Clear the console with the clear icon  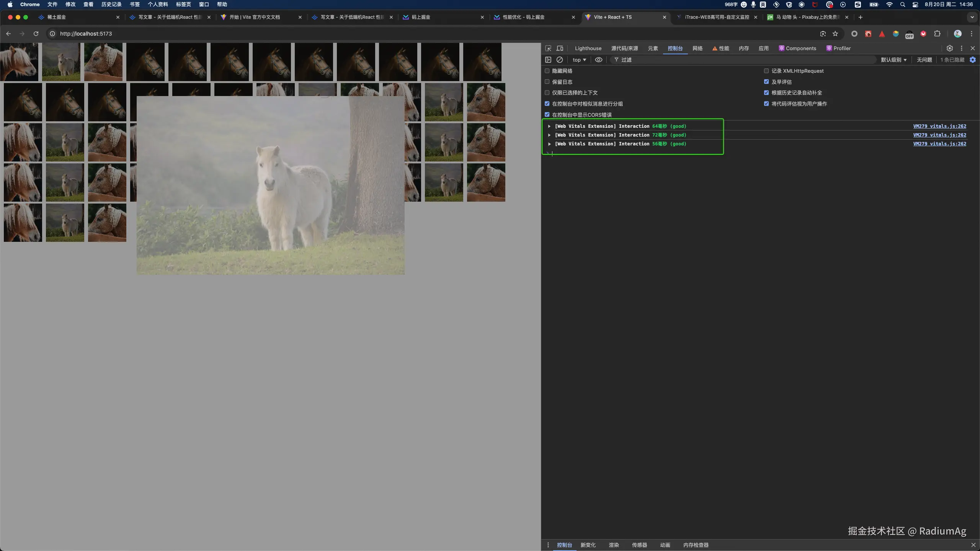(x=560, y=60)
